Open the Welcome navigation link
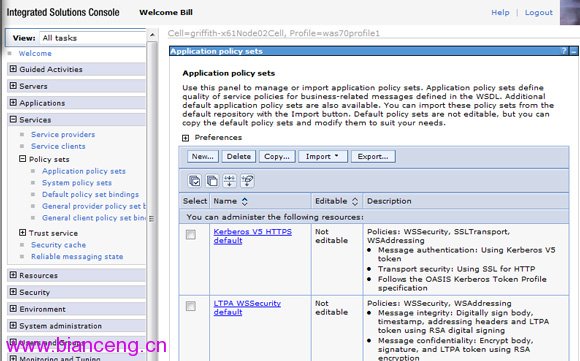The image size is (580, 361). click(x=35, y=53)
